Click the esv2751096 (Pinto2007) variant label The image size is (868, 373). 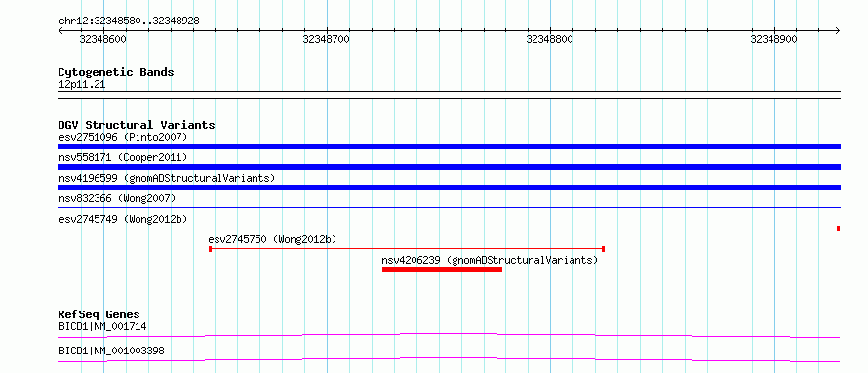coord(123,137)
